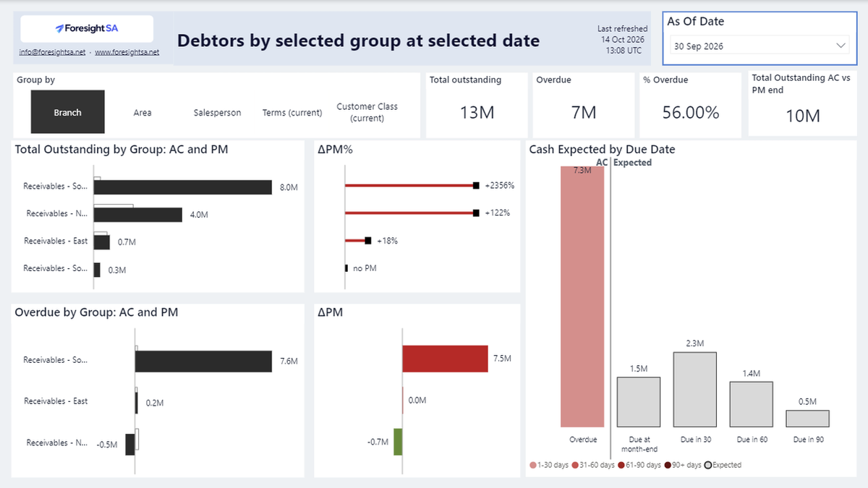Group by Salesperson

pos(217,113)
